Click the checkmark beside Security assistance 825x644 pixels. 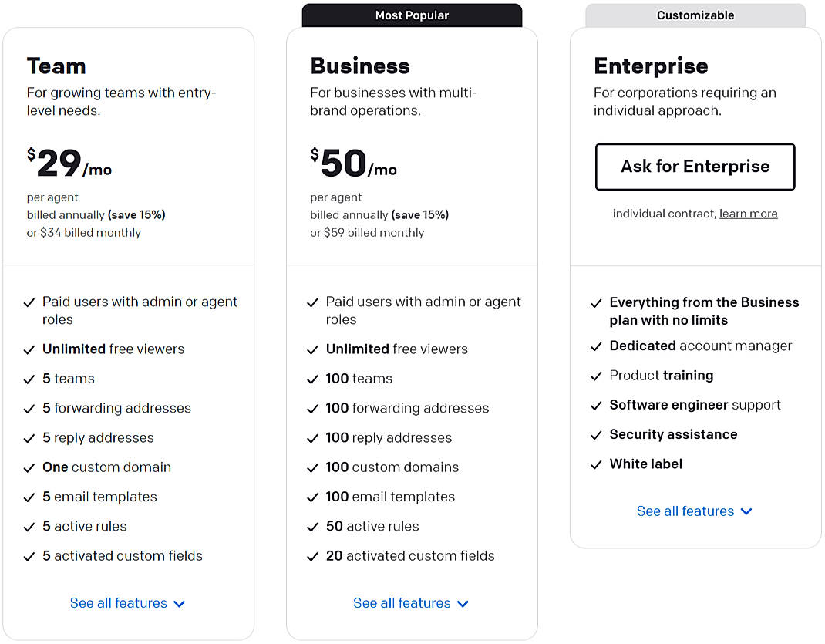596,435
